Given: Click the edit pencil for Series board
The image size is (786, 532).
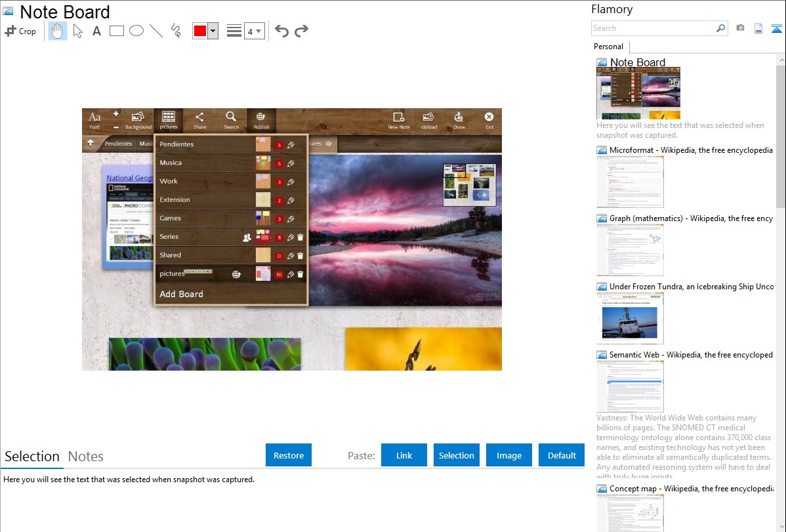Looking at the screenshot, I should (x=291, y=237).
